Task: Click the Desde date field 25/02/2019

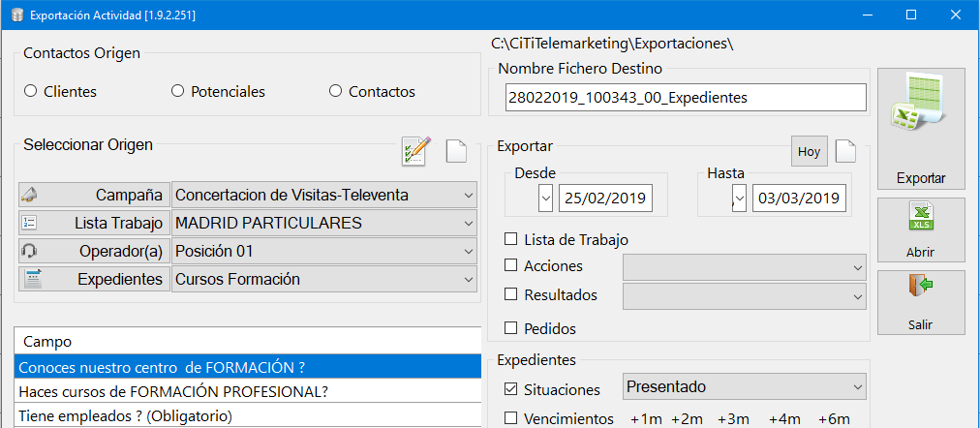Action: 605,199
